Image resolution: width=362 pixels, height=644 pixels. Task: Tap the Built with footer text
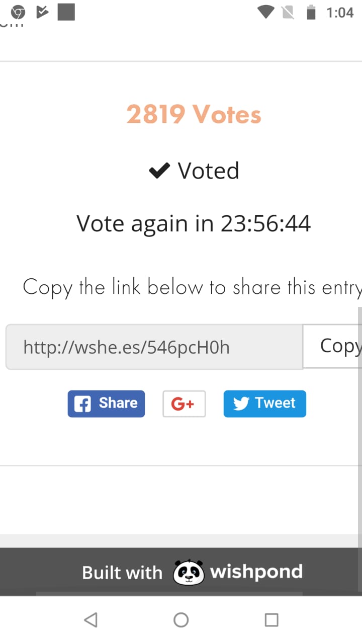coord(122,573)
